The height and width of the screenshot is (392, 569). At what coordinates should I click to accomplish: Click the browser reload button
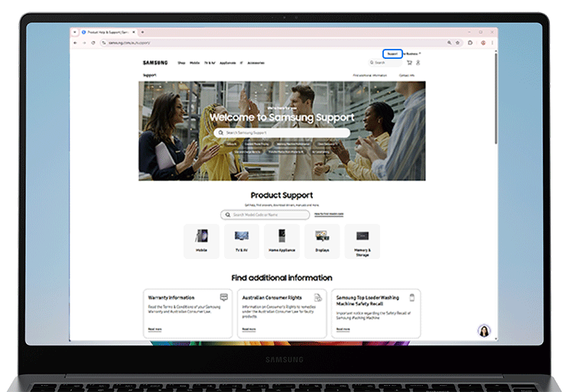click(x=93, y=43)
